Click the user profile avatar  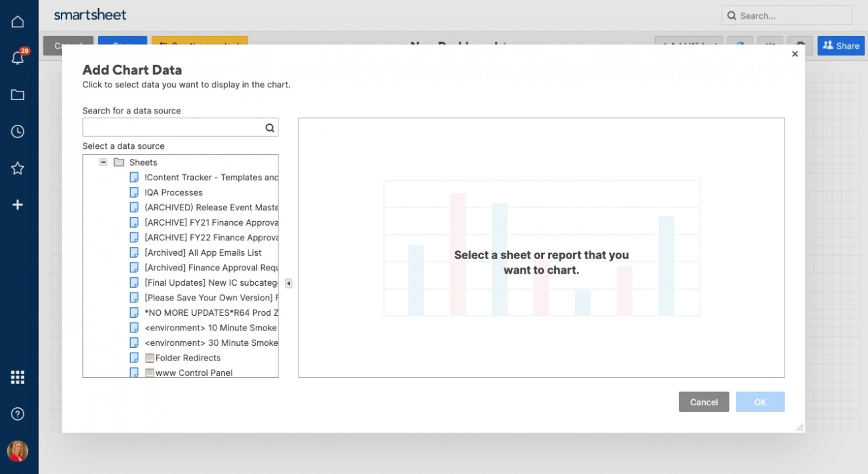18,451
